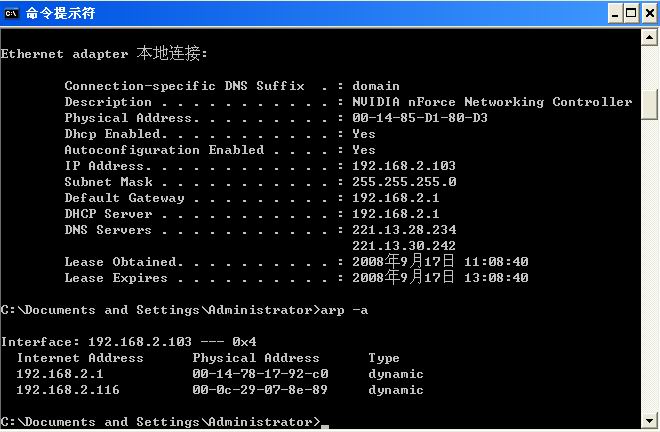
Task: Maximize the command prompt window
Action: pyautogui.click(x=630, y=12)
